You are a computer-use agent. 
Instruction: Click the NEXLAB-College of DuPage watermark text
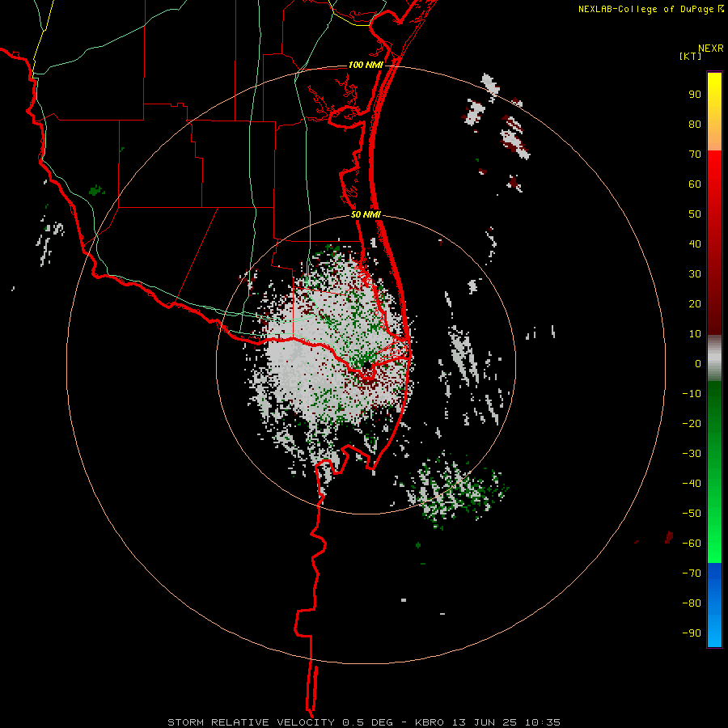(645, 9)
